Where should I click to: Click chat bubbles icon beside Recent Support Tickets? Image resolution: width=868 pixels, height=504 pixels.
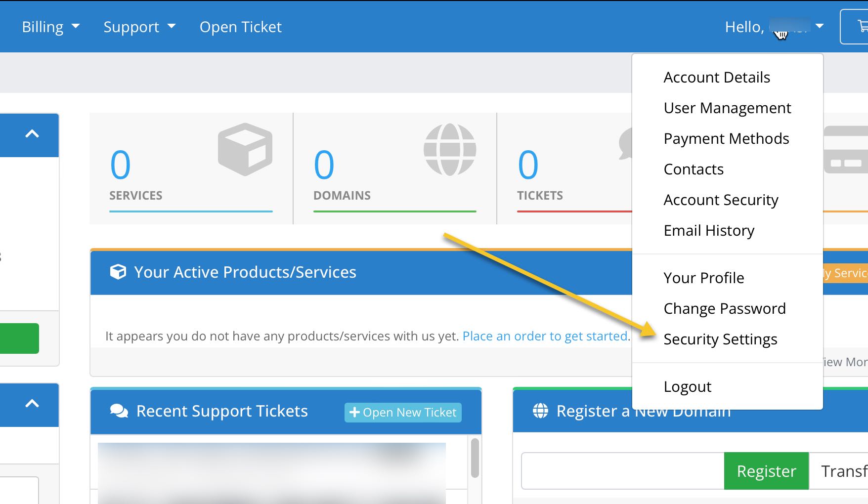[x=119, y=411]
